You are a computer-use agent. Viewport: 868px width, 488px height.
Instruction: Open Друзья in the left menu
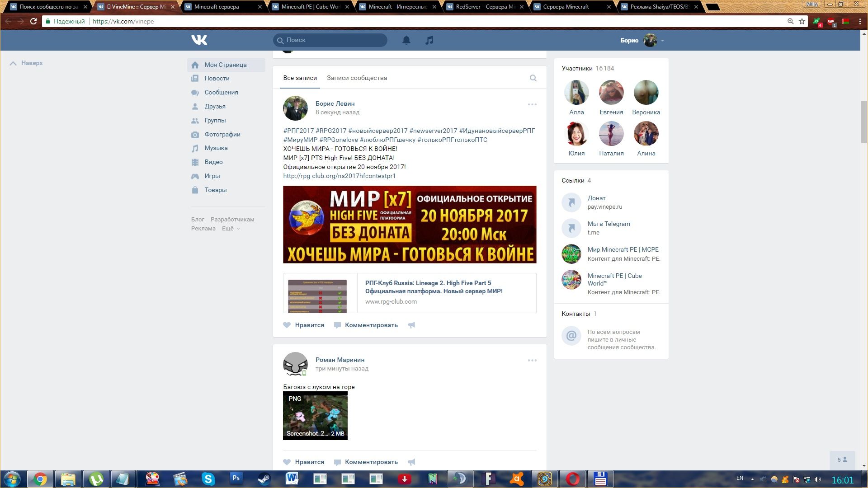(215, 107)
